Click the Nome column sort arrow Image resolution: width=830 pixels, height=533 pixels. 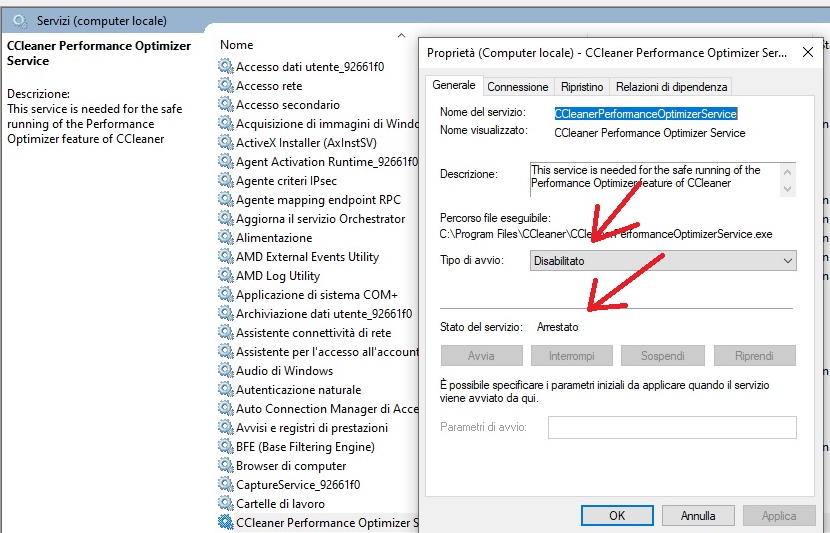(401, 35)
